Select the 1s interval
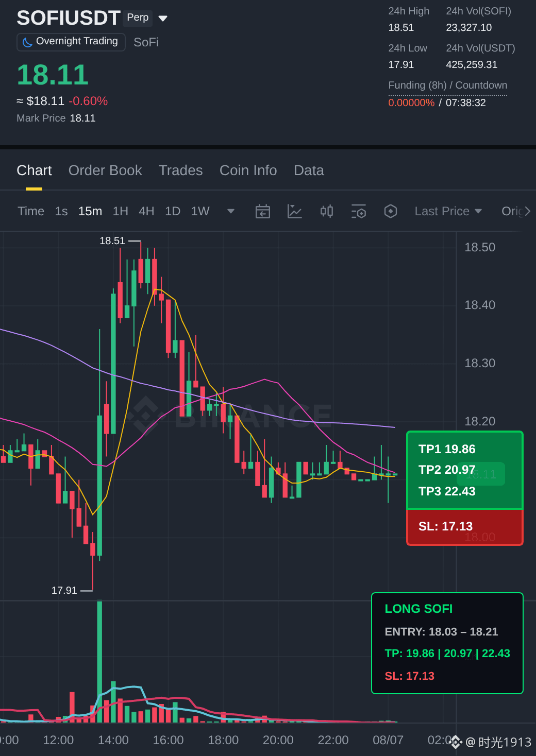This screenshot has height=756, width=536. (61, 211)
